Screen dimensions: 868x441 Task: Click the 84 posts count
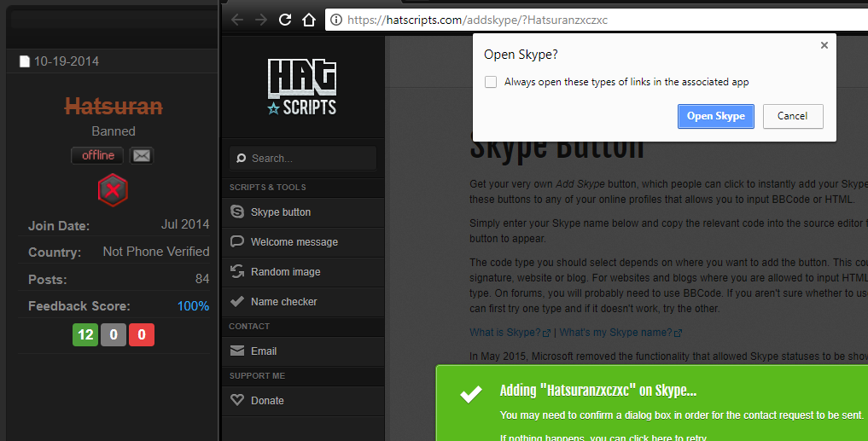click(x=202, y=279)
